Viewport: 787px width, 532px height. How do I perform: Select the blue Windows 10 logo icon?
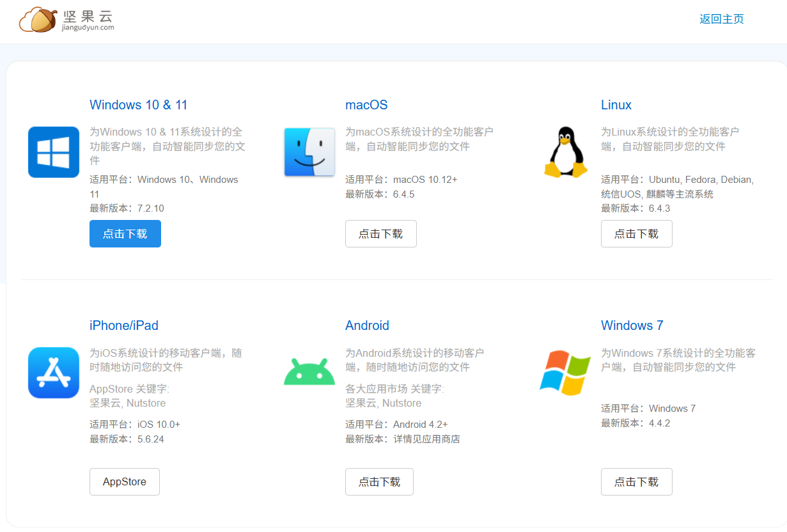[x=54, y=152]
